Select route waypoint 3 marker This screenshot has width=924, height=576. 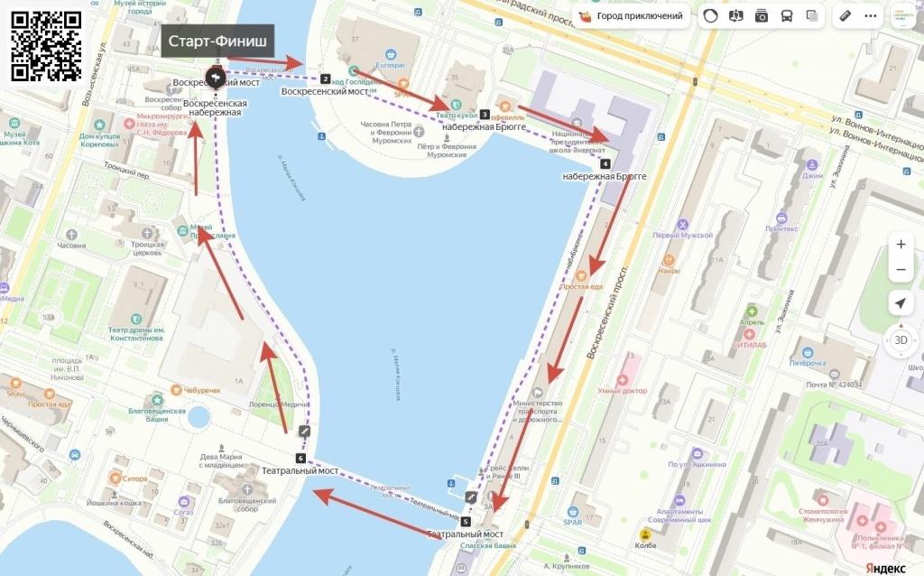485,115
